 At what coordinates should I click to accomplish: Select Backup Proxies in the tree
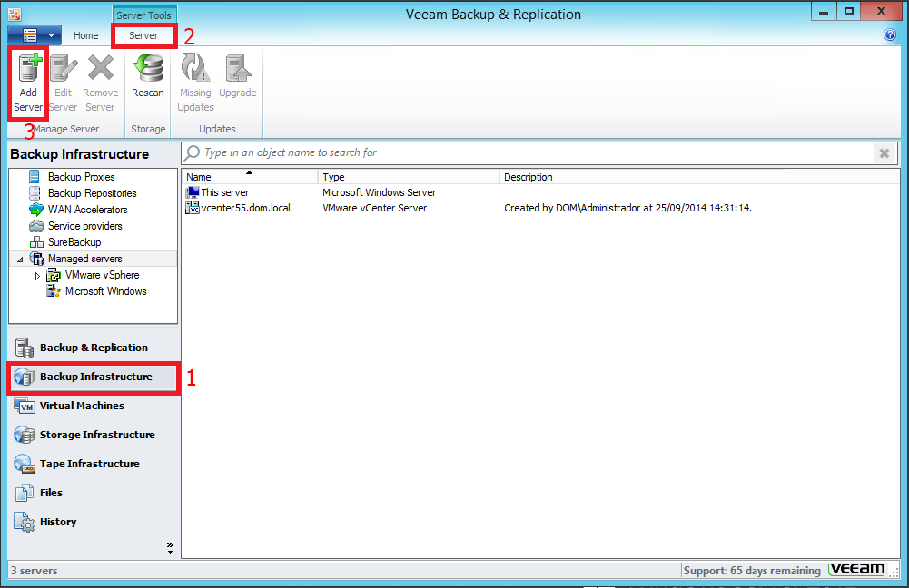coord(81,177)
